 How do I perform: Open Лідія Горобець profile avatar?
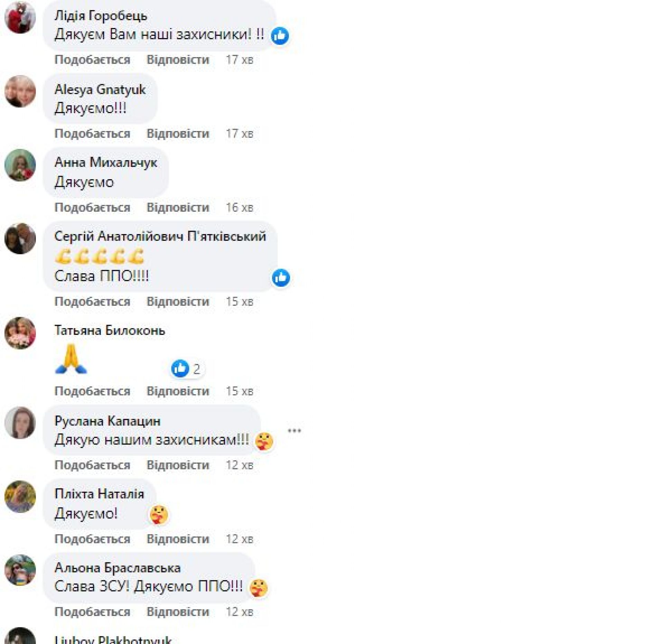(20, 18)
